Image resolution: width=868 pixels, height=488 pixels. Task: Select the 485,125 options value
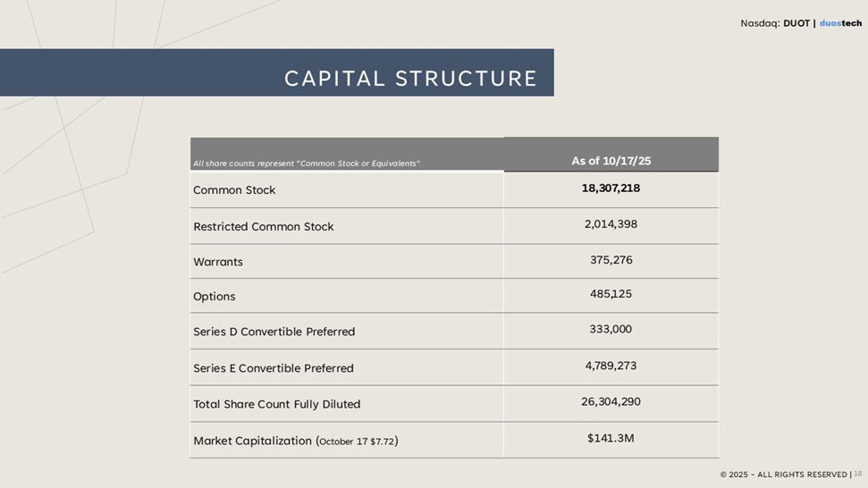[611, 294]
